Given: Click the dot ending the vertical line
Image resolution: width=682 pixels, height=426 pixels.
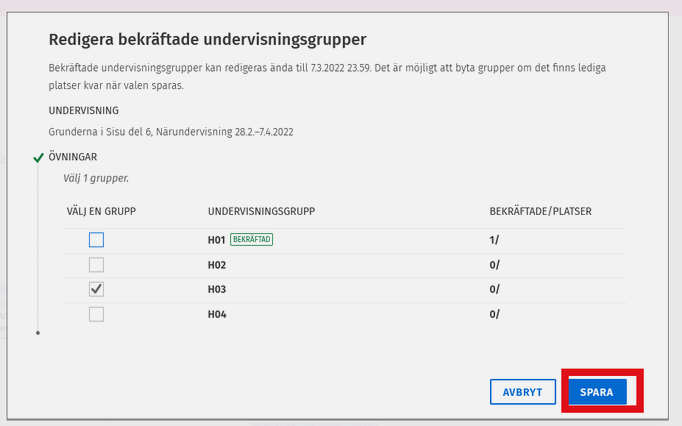Looking at the screenshot, I should [x=38, y=332].
